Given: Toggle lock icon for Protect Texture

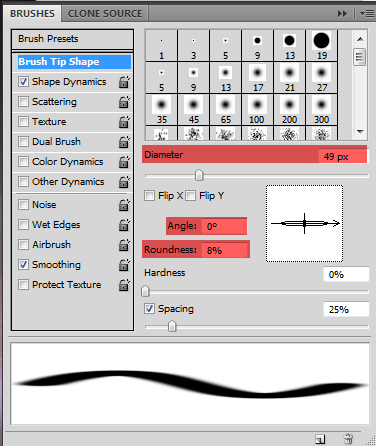Looking at the screenshot, I should click(x=124, y=285).
